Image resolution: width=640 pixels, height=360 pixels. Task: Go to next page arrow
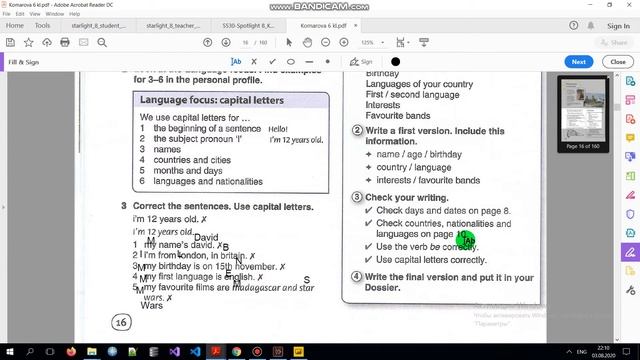(226, 42)
